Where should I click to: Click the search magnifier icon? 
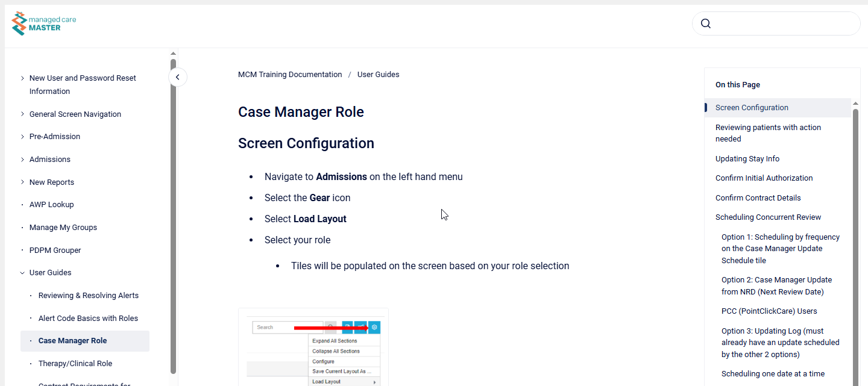tap(706, 23)
